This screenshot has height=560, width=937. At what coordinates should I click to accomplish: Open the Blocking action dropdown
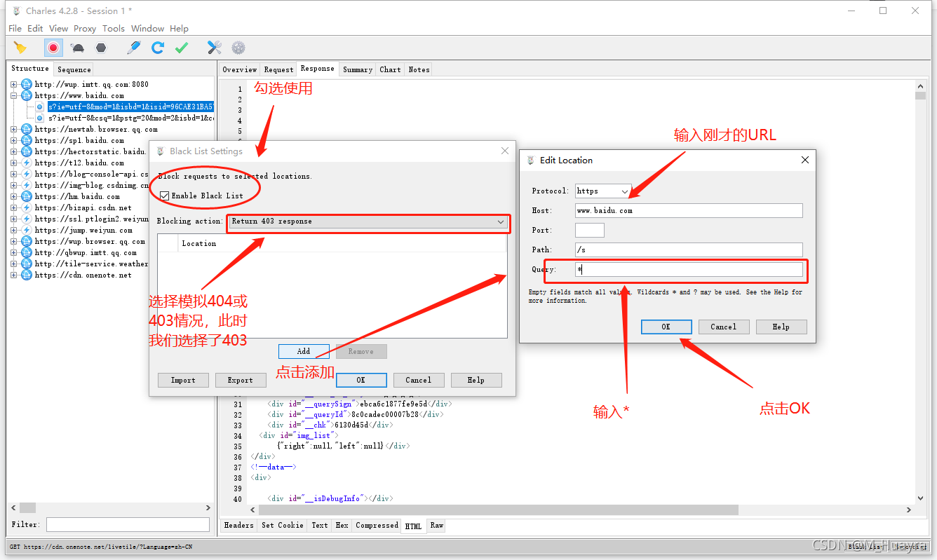(x=368, y=221)
